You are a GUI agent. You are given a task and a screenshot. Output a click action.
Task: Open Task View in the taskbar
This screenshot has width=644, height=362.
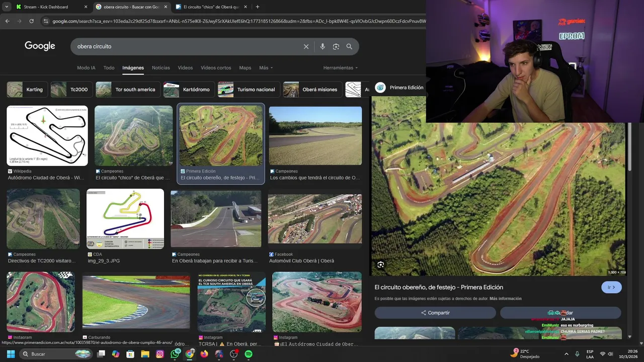click(101, 354)
